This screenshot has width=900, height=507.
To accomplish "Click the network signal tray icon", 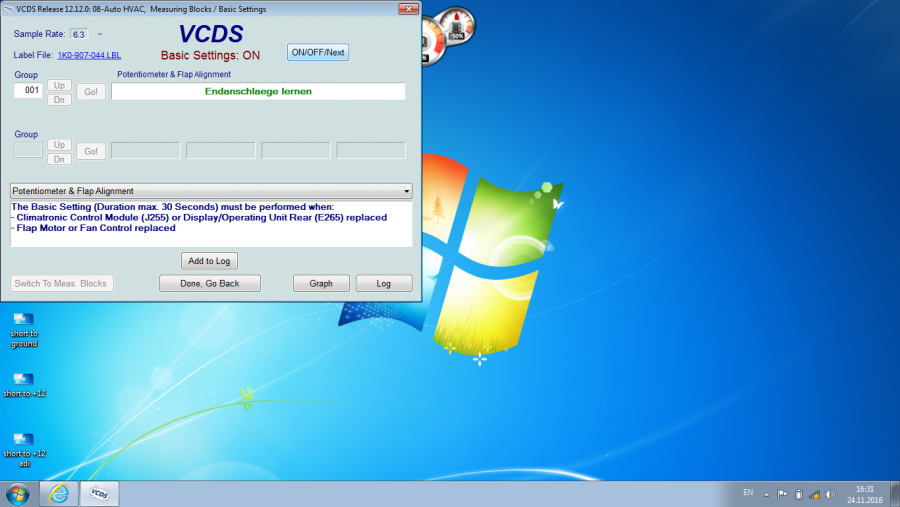I will click(815, 494).
